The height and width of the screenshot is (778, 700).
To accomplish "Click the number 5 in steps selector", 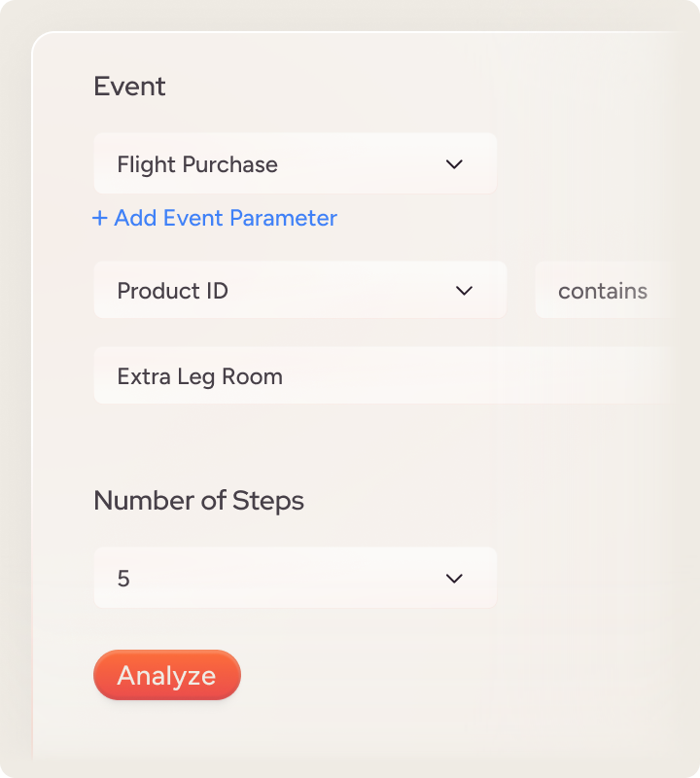I will pos(123,579).
